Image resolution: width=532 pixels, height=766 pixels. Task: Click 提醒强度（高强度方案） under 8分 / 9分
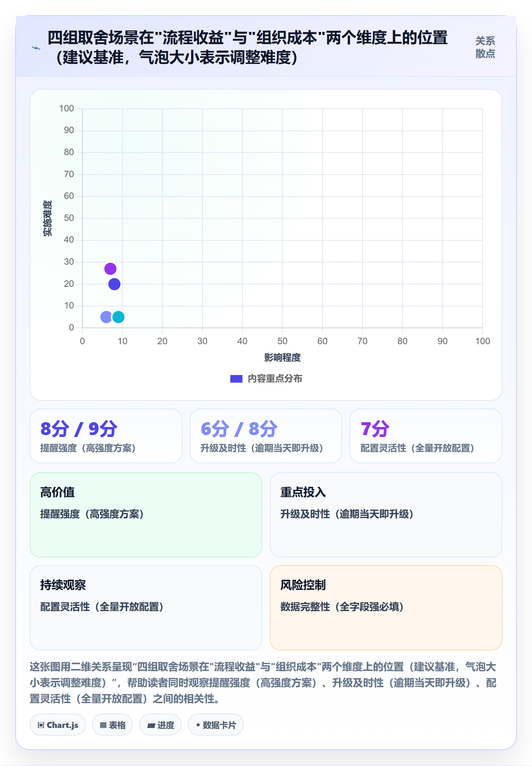[88, 448]
